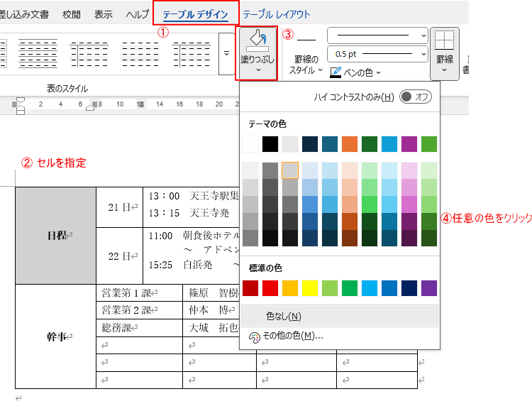Select the first dashed table style thumbnail
The image size is (532, 411).
(38, 54)
